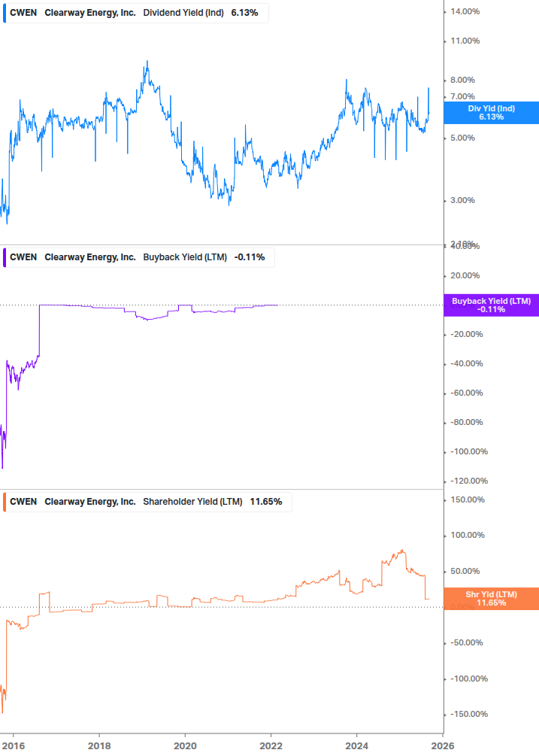Click the orange Shareholder Yield color bar
Viewport: 539px width, 756px height.
pos(5,502)
